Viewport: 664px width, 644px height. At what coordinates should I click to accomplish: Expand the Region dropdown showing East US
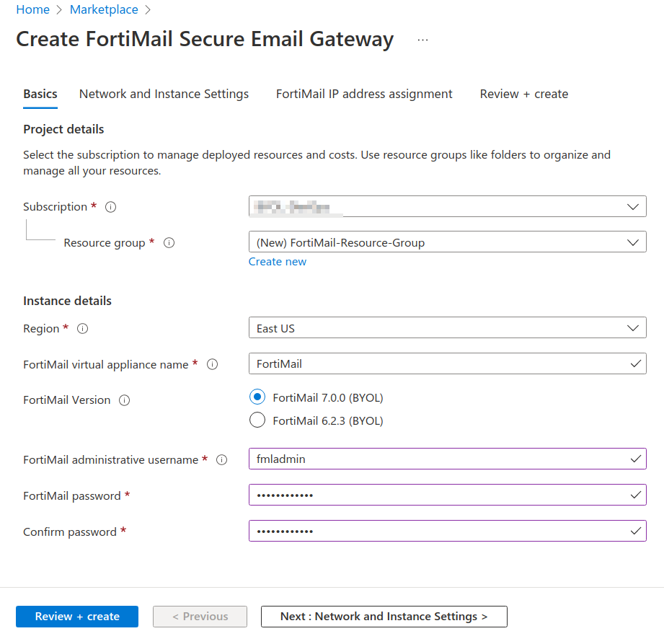(447, 328)
